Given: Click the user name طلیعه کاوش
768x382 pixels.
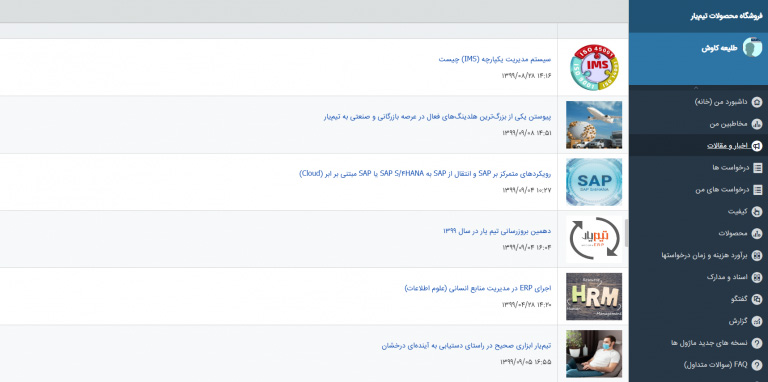Looking at the screenshot, I should 719,48.
